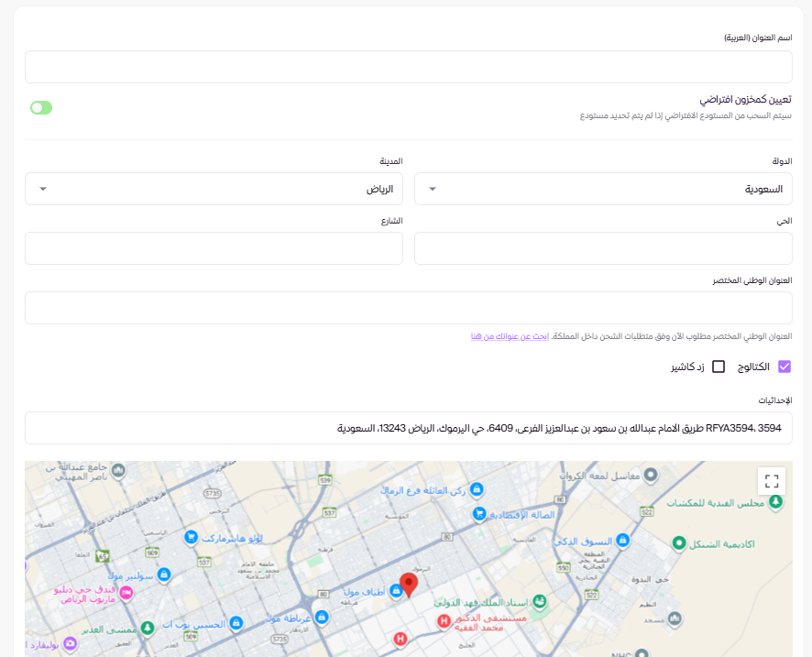Click the hospital icon for مستشفى الدكتور محمد الفقيه
This screenshot has height=657, width=812.
pyautogui.click(x=444, y=621)
